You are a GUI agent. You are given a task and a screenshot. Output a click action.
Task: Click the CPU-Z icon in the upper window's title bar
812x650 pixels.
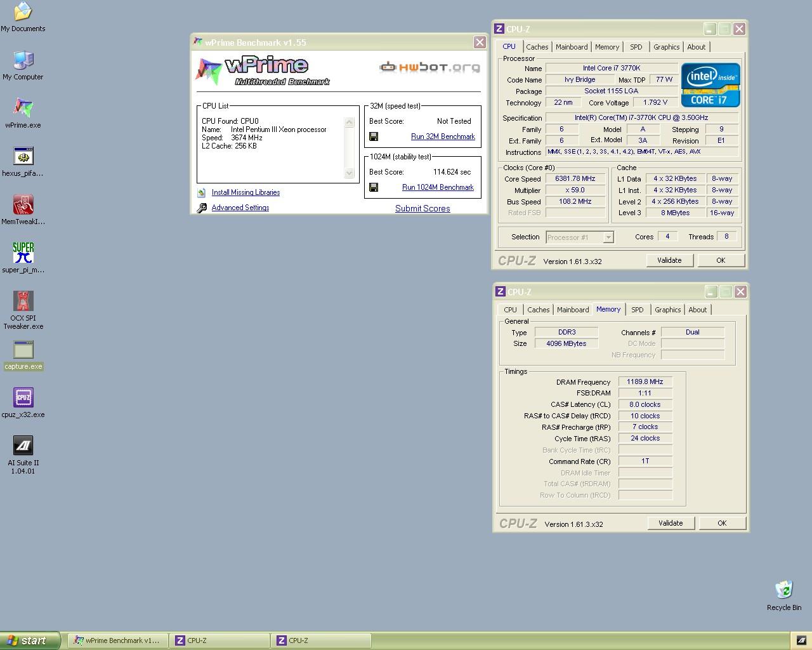pos(499,29)
